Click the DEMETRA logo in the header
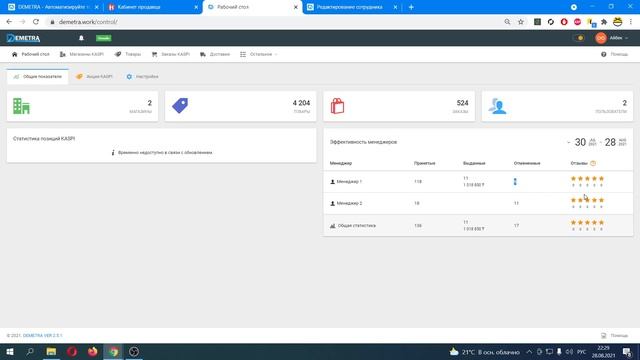The height and width of the screenshot is (360, 640). pyautogui.click(x=23, y=38)
